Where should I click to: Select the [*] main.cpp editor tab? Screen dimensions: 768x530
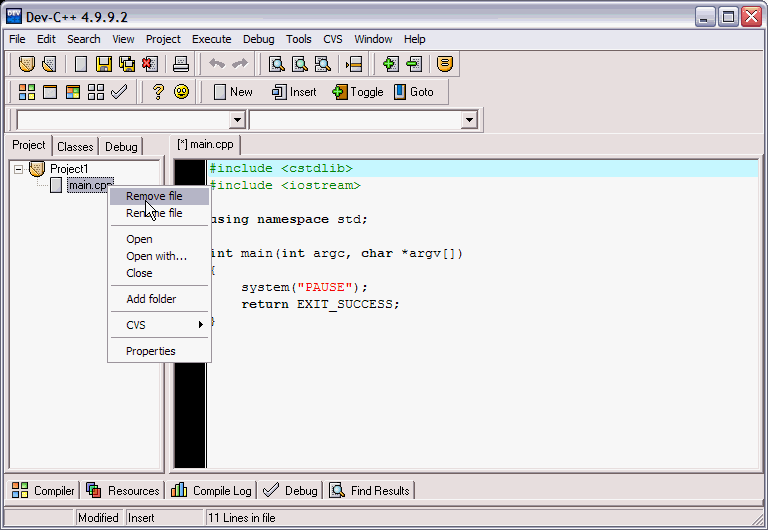(205, 145)
